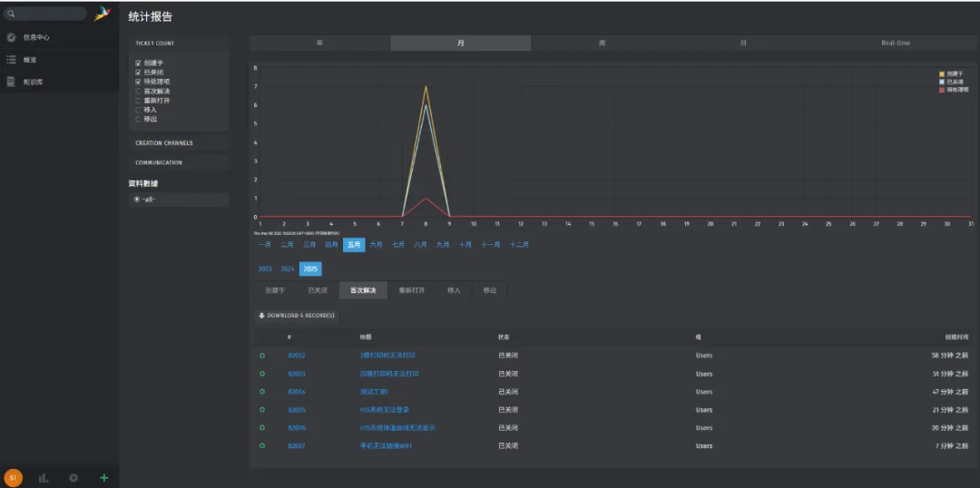980x488 pixels.
Task: Open ticket titled HIS系统体温曲线无法显示
Action: tap(397, 428)
